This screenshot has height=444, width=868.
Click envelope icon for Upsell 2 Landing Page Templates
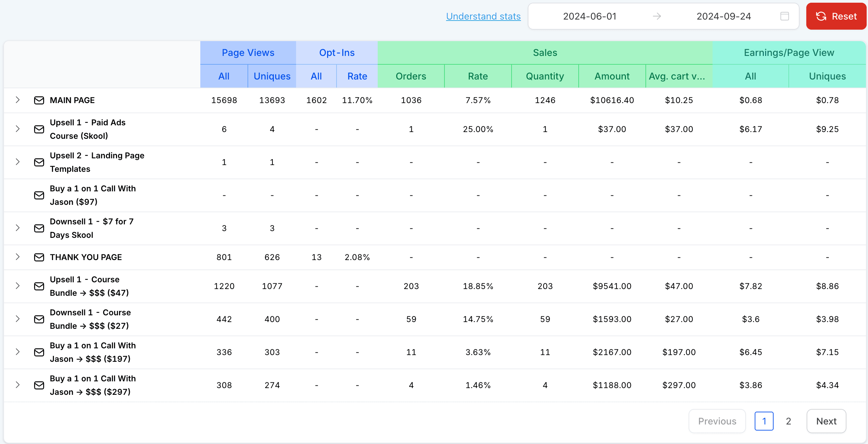pos(39,162)
